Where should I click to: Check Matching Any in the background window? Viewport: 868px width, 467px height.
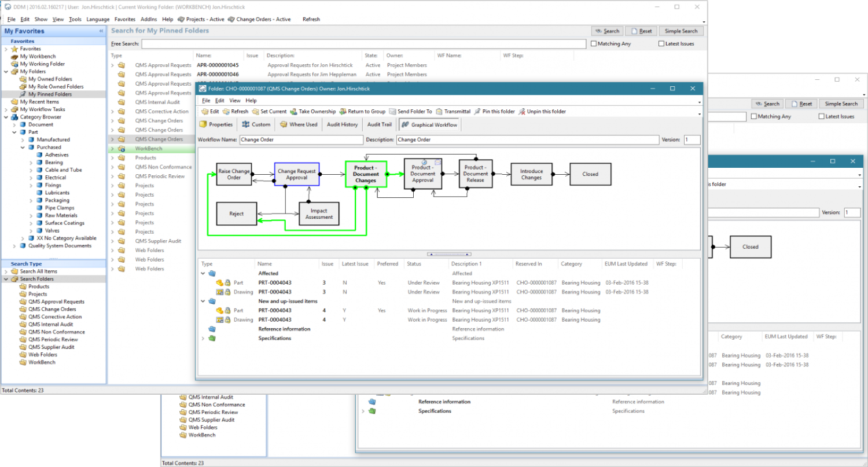[x=753, y=117]
